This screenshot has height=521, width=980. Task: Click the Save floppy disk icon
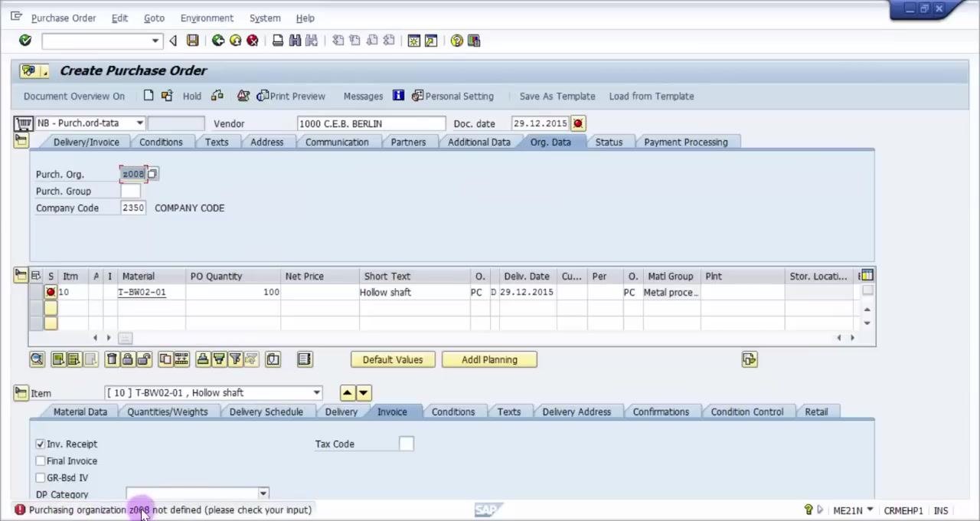193,41
